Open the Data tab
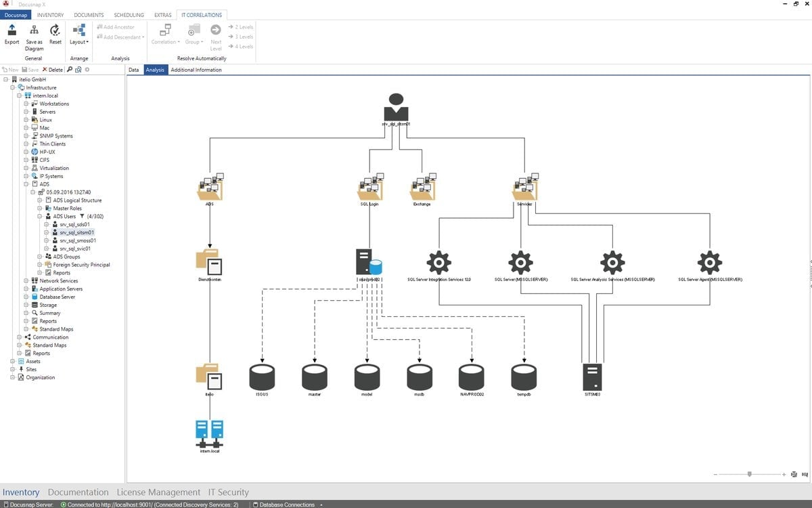The width and height of the screenshot is (812, 508). coord(134,70)
